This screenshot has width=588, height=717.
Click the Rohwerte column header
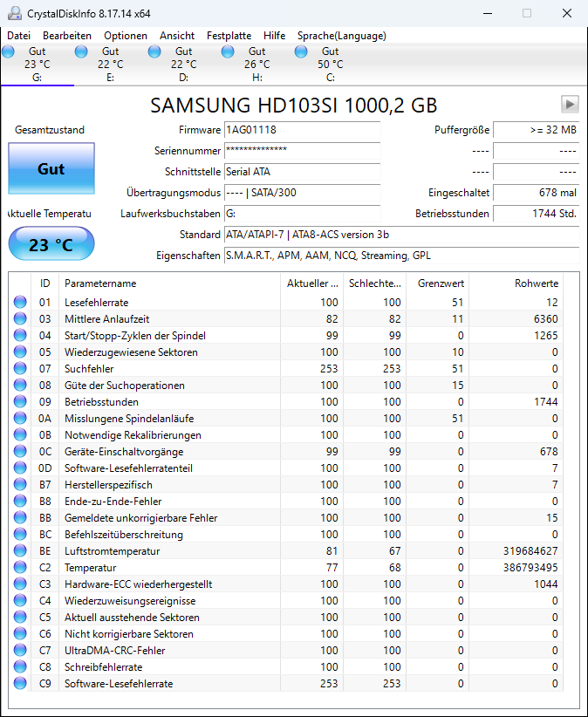pyautogui.click(x=516, y=283)
